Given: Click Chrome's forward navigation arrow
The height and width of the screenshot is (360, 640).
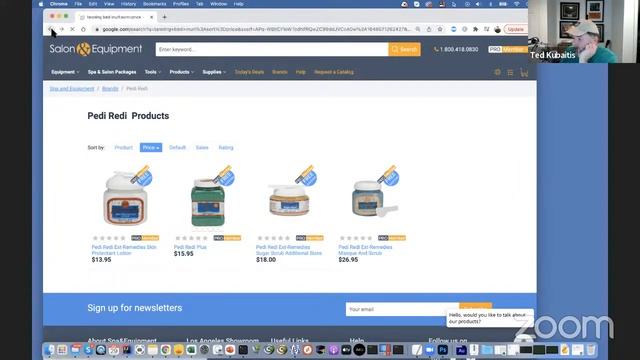Looking at the screenshot, I should (x=62, y=29).
